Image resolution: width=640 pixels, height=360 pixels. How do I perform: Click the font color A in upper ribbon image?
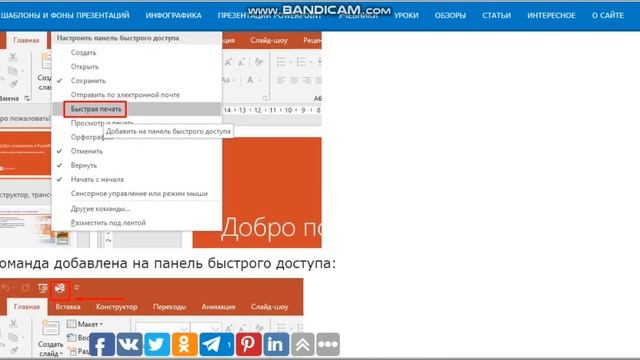click(x=250, y=80)
